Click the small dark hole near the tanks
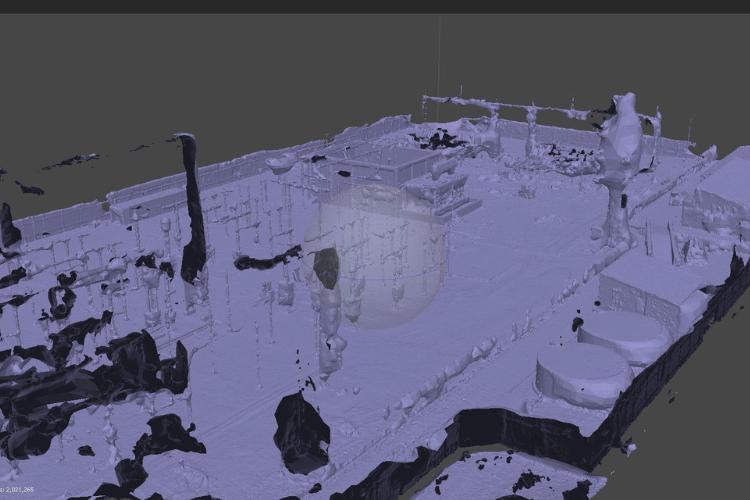Viewport: 750px width, 500px height. 577,323
